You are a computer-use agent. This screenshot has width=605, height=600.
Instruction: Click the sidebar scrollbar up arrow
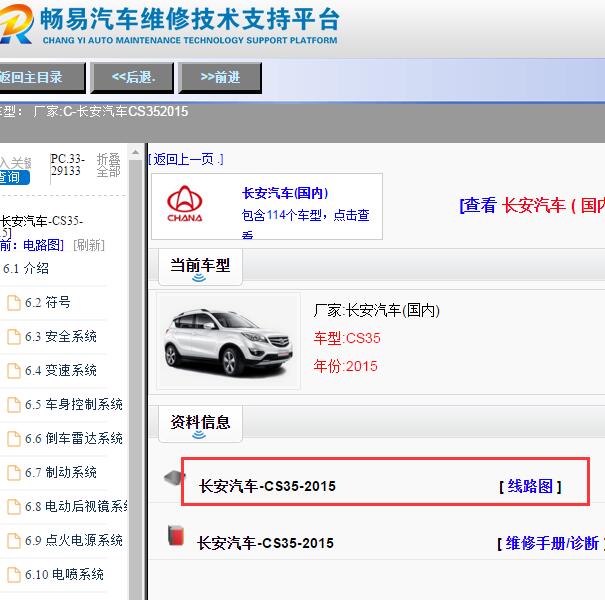(x=135, y=153)
